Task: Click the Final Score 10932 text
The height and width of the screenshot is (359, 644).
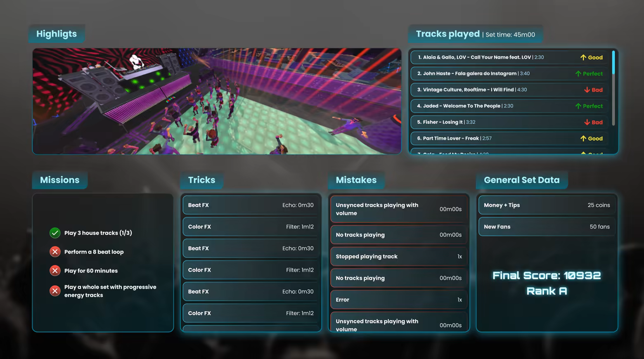Action: click(x=547, y=276)
